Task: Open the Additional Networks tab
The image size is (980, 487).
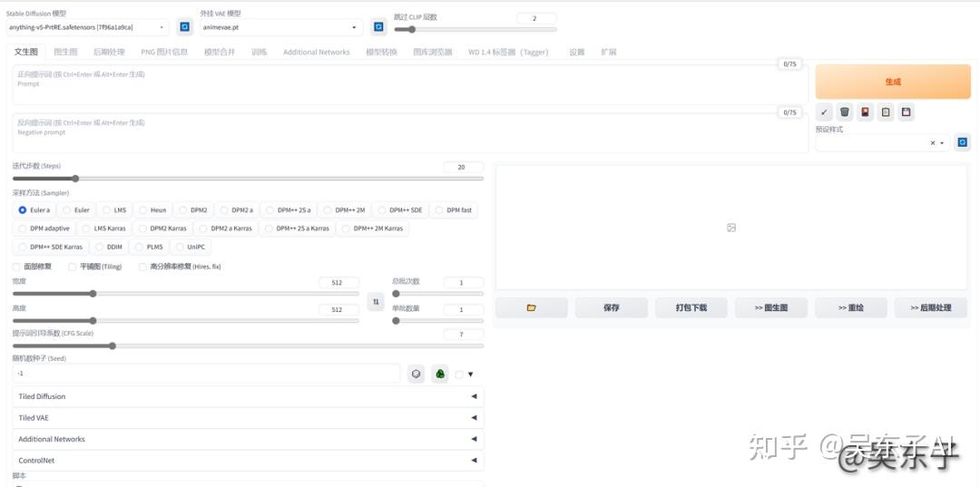Action: [x=317, y=52]
